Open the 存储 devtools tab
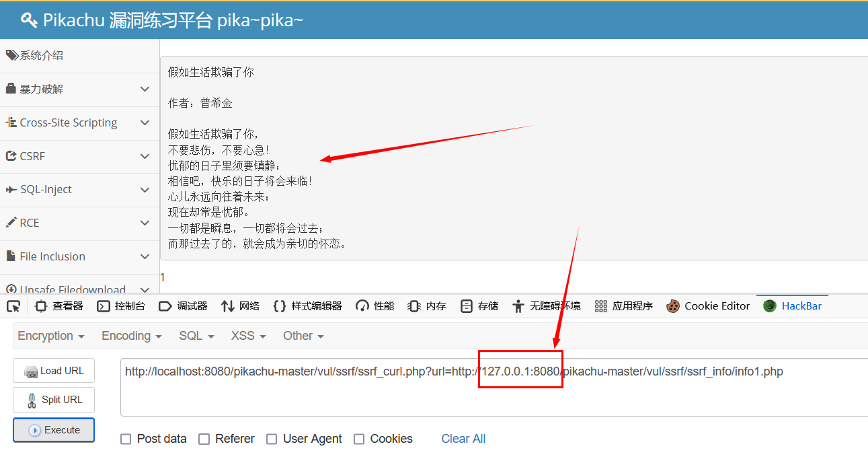868x465 pixels. pos(479,306)
